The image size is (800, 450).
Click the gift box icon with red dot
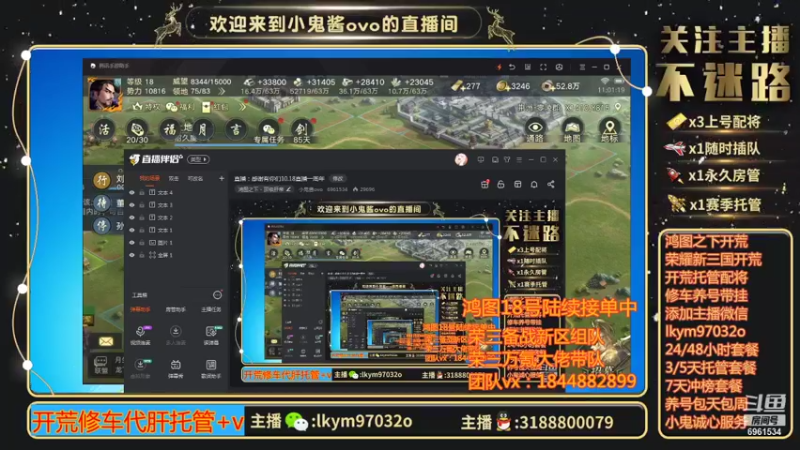(485, 184)
